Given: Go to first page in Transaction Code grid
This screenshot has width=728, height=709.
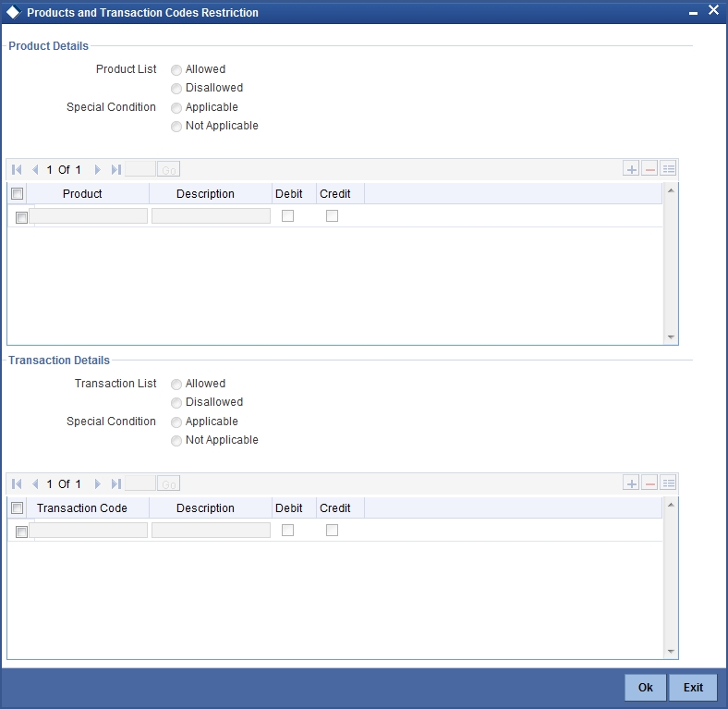Looking at the screenshot, I should pos(17,483).
